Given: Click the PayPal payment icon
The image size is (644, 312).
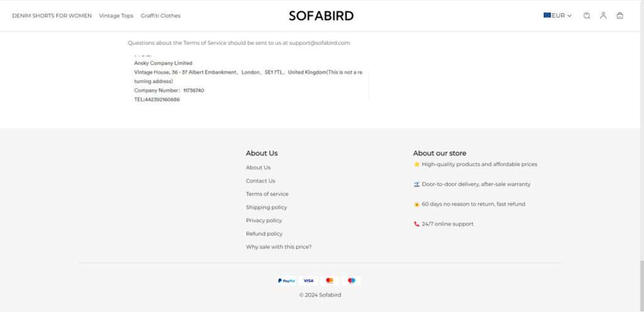Looking at the screenshot, I should (x=287, y=281).
